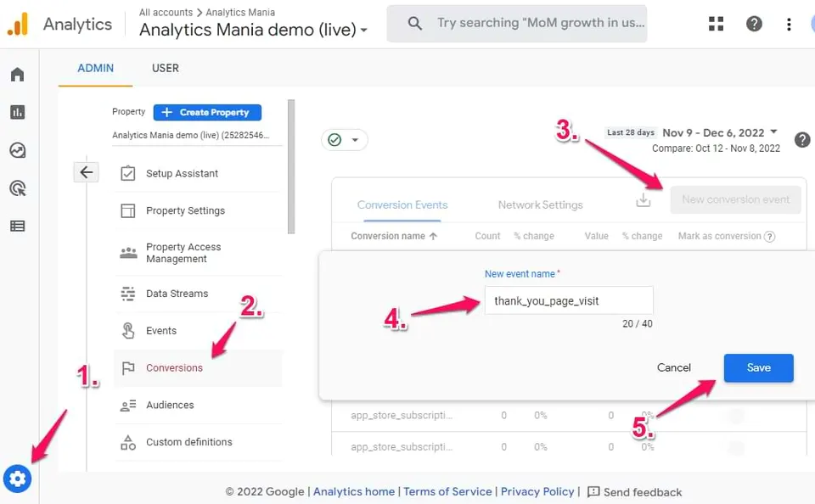Click help icon beside the date range

(x=802, y=140)
